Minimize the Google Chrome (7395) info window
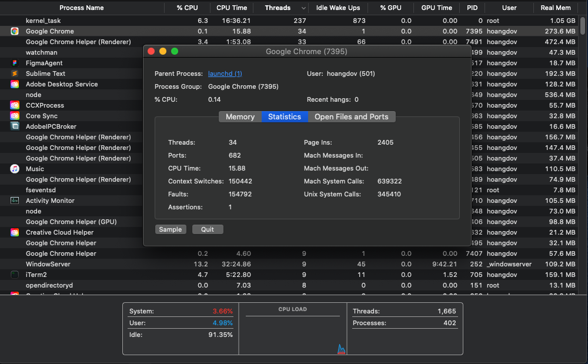588x364 pixels. [163, 51]
